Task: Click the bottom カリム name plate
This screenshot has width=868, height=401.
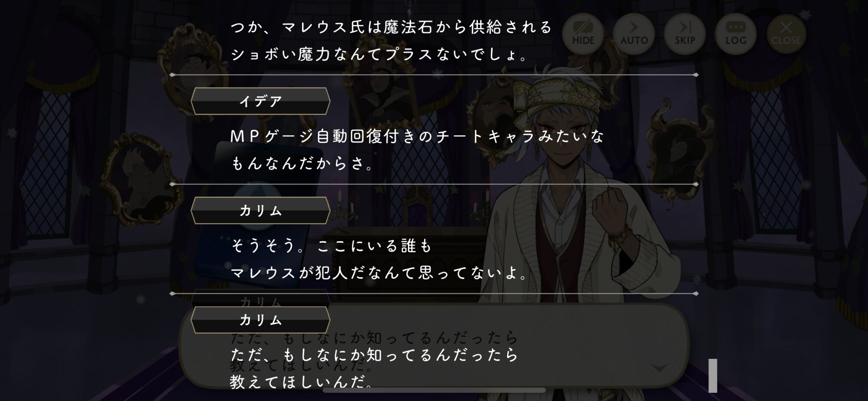Action: [x=260, y=320]
